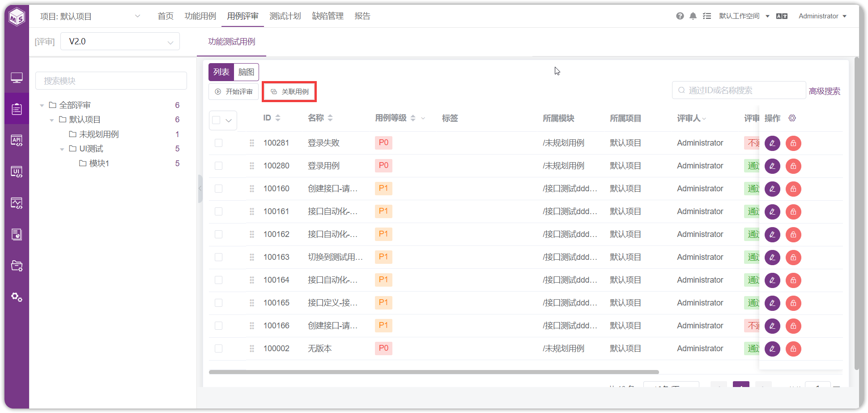Viewport: 868px width, 413px height.
Task: Open the Administrator user dropdown
Action: pyautogui.click(x=822, y=16)
